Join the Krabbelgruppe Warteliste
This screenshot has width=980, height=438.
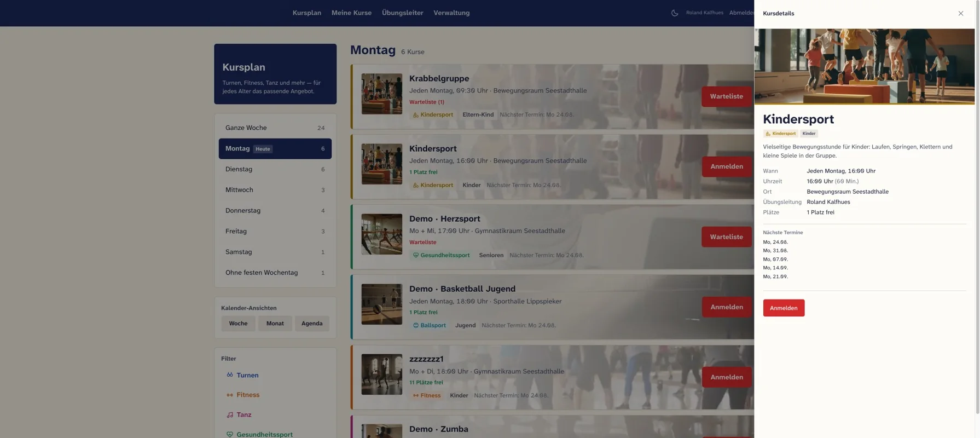click(726, 96)
